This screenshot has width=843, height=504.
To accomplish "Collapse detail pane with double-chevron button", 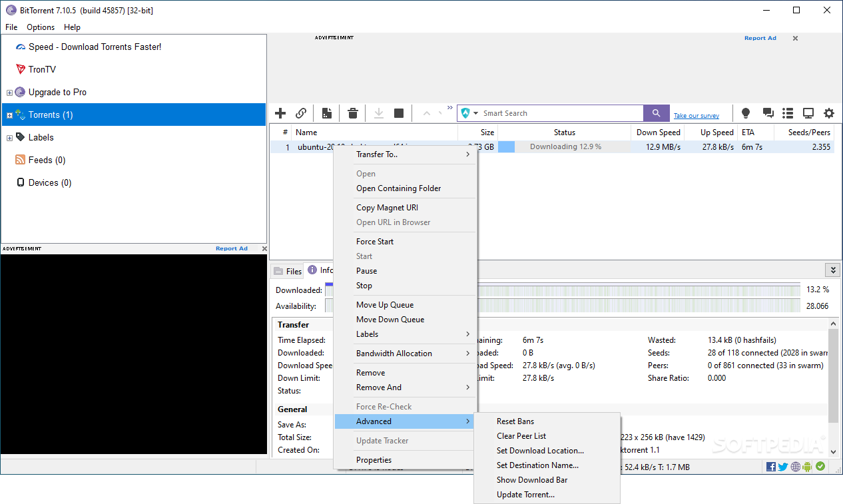I will pos(832,270).
